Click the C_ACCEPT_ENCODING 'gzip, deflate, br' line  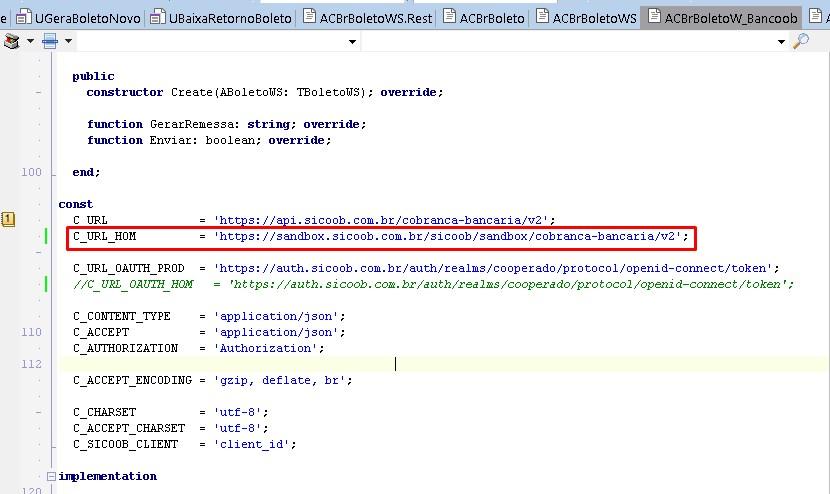[x=212, y=380]
